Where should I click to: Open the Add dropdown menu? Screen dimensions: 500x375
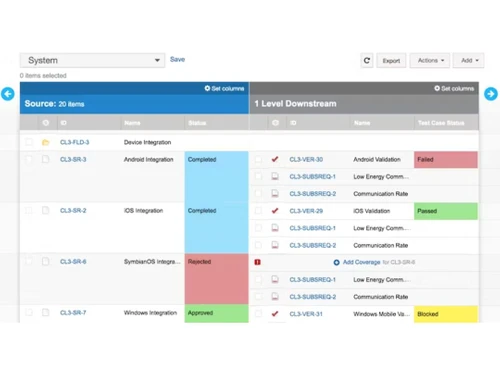point(469,60)
